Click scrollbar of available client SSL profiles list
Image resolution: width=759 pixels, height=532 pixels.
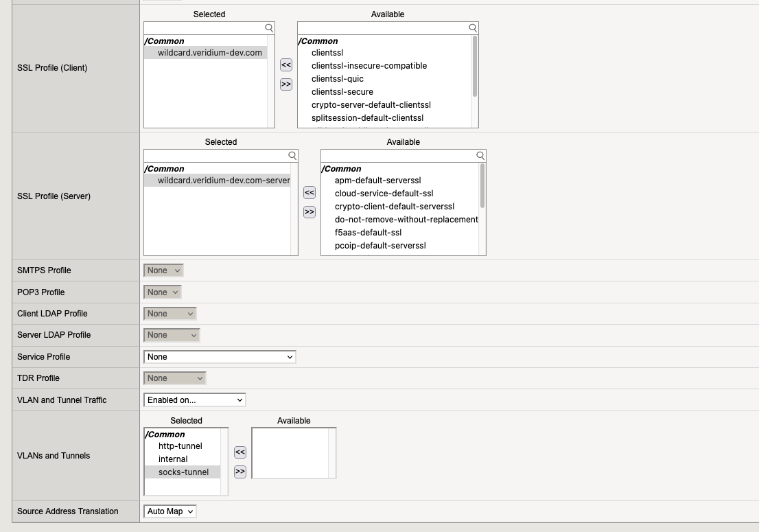coord(475,67)
